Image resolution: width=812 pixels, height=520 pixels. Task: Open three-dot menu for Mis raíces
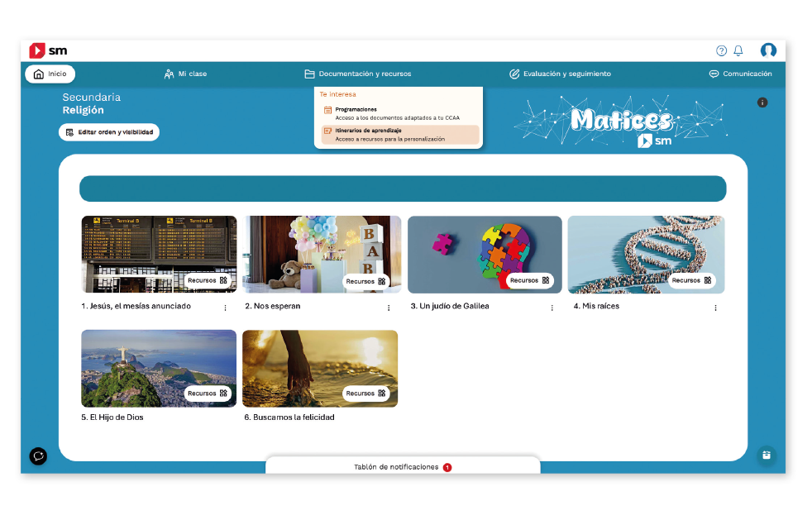point(715,308)
